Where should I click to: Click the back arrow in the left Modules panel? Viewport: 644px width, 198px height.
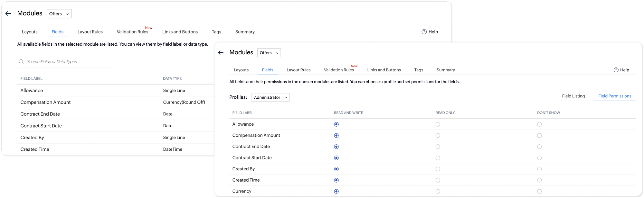click(8, 14)
